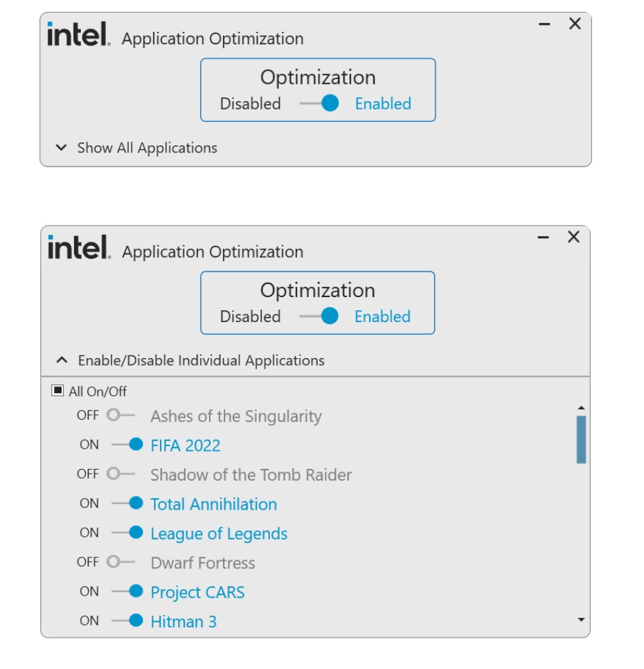Enable Shadow of the Tomb Raider toggle
This screenshot has height=669, width=644.
[x=120, y=474]
